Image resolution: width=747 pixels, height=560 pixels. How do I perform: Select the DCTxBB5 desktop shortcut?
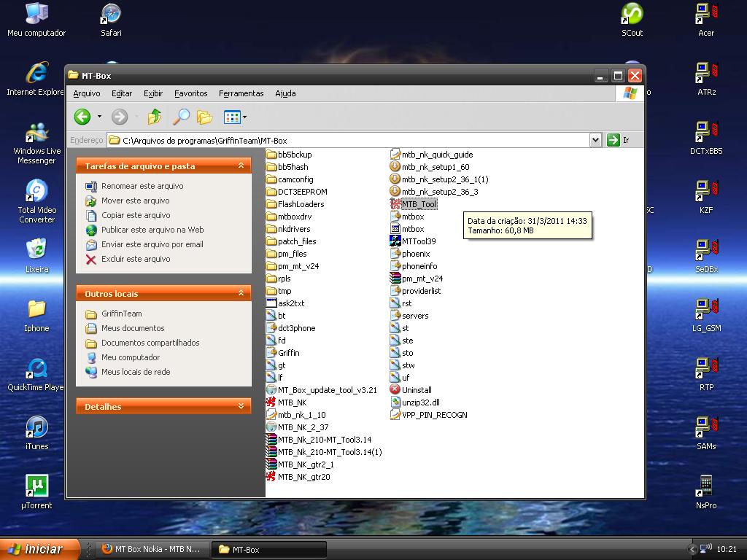point(706,139)
